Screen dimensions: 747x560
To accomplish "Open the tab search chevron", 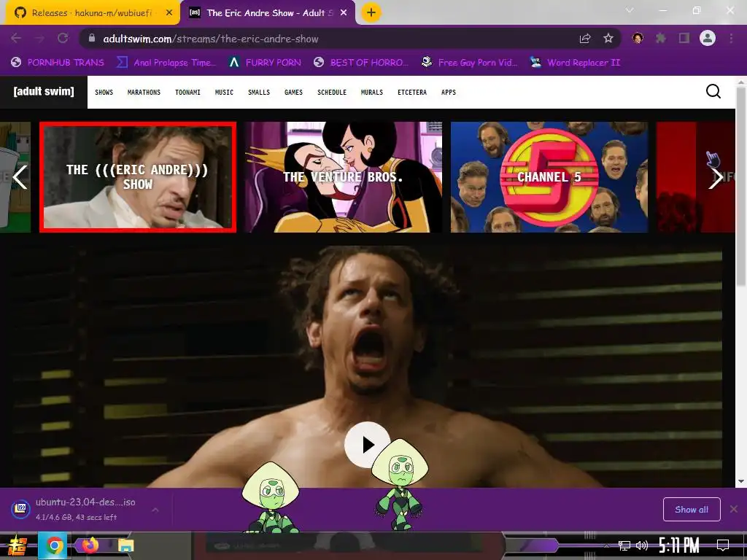I will click(x=630, y=10).
